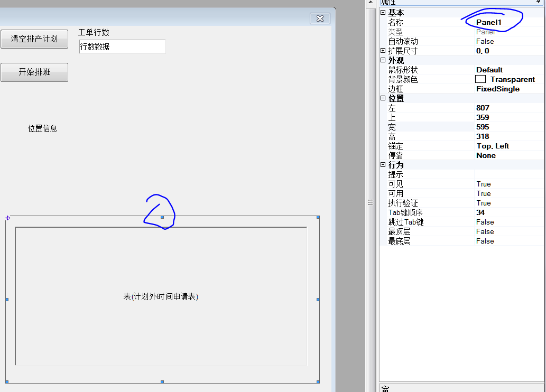The image size is (546, 392).
Task: Toggle the 可见 True value
Action: (x=483, y=184)
